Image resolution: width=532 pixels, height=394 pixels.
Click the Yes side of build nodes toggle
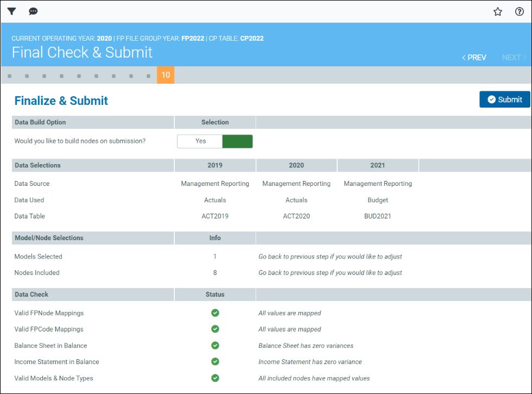[x=200, y=141]
